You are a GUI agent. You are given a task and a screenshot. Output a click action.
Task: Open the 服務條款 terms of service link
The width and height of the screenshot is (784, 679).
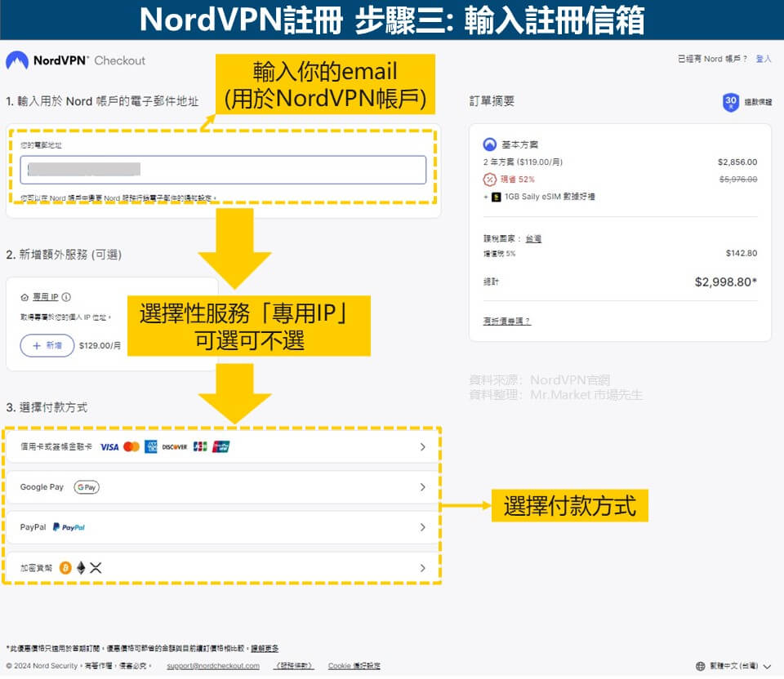295,667
